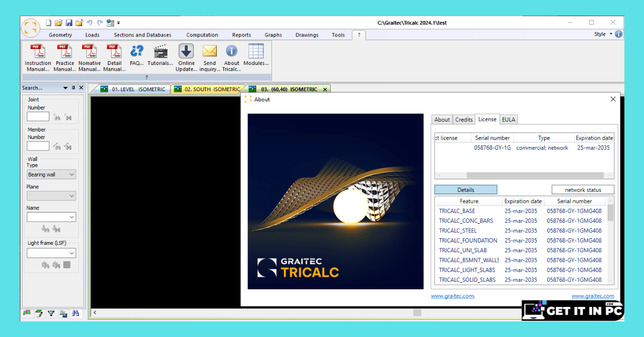Open the Light frame (LSF) dropdown
This screenshot has width=644, height=337.
(51, 253)
